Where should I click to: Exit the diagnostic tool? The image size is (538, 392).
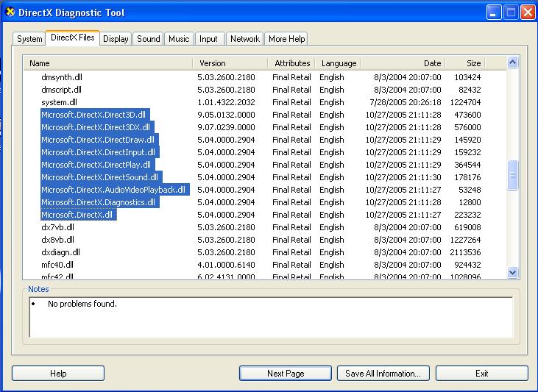pyautogui.click(x=481, y=374)
